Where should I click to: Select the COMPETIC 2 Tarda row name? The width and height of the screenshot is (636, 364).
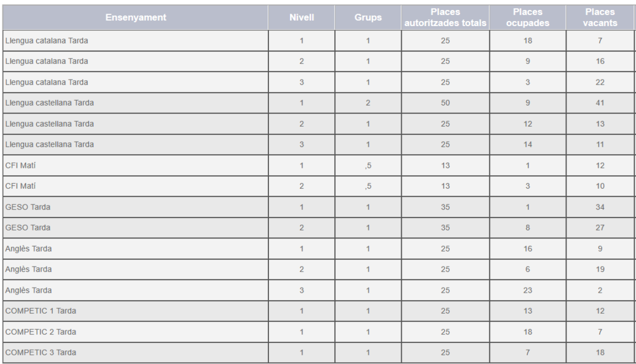pos(41,332)
